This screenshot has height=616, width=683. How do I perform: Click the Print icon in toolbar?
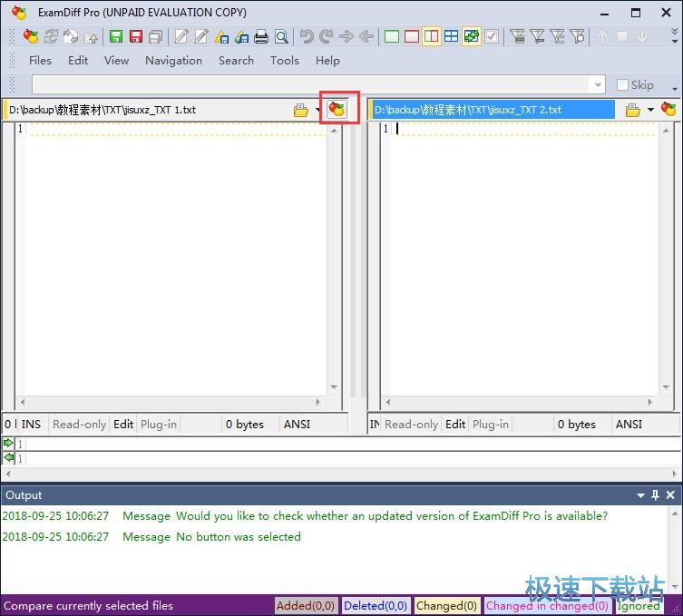point(261,37)
